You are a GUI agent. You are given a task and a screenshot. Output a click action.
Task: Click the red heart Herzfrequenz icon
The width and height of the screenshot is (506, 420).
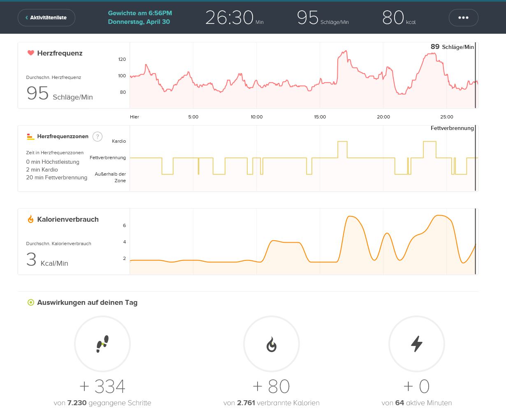coord(30,53)
